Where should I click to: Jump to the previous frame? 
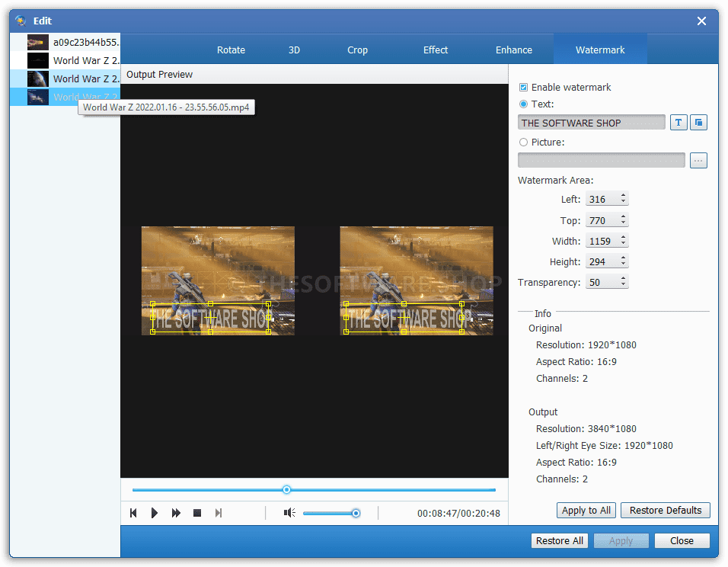pos(133,513)
